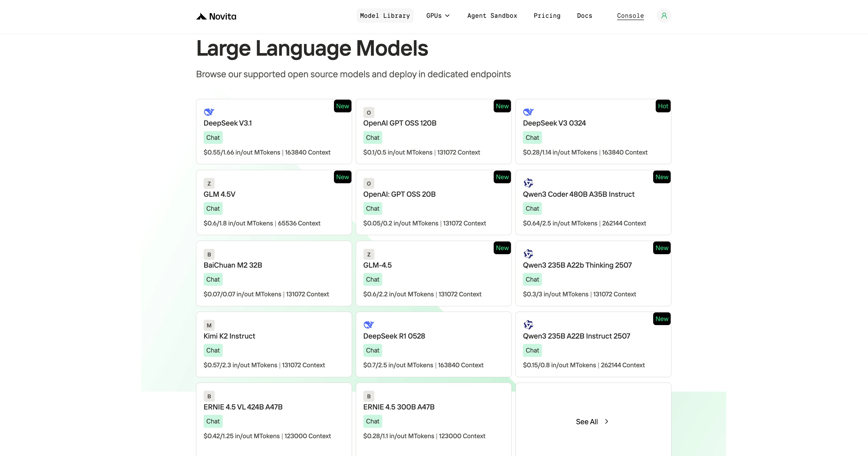Click the Qwen3 235B Thinking 2507 logo icon
868x456 pixels.
click(x=528, y=254)
